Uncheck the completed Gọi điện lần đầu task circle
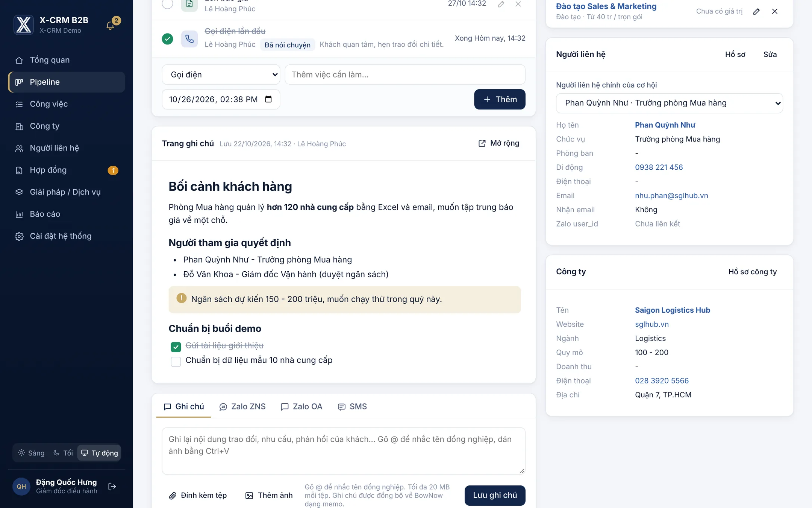 167,39
